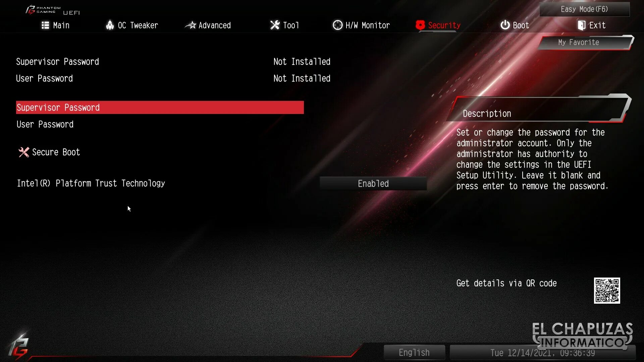Switch to Easy Mode view

[585, 9]
